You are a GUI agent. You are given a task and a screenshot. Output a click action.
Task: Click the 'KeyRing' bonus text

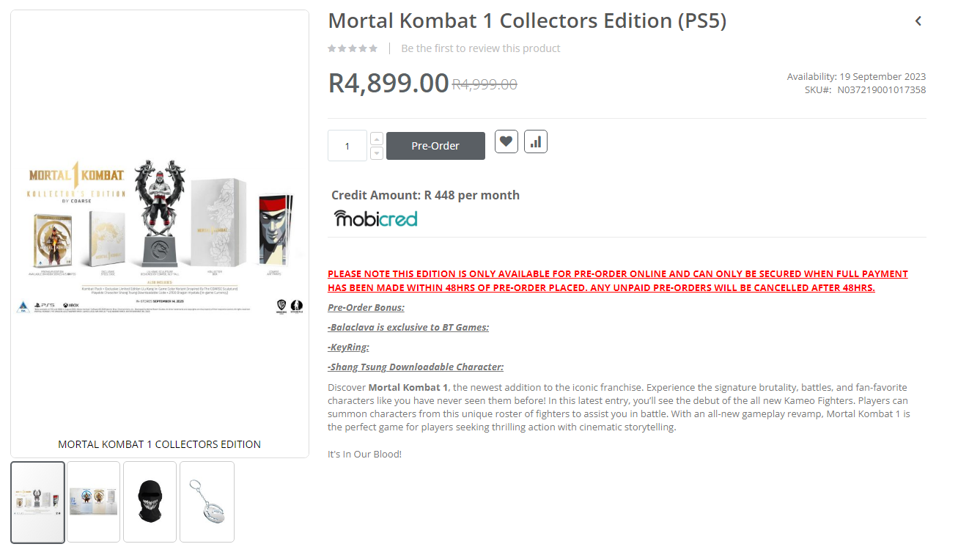pyautogui.click(x=348, y=347)
